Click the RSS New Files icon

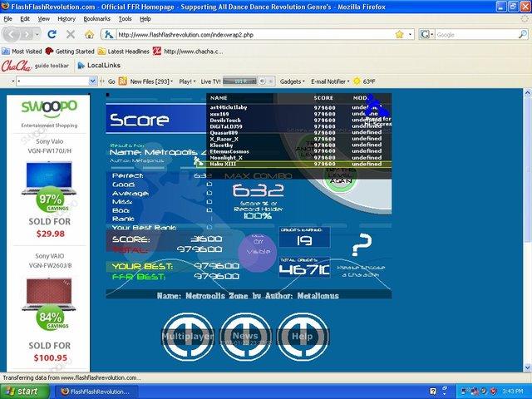pos(123,81)
